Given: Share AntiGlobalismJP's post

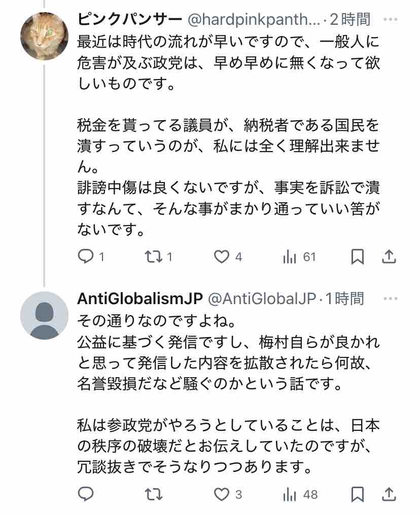Looking at the screenshot, I should coord(389,494).
